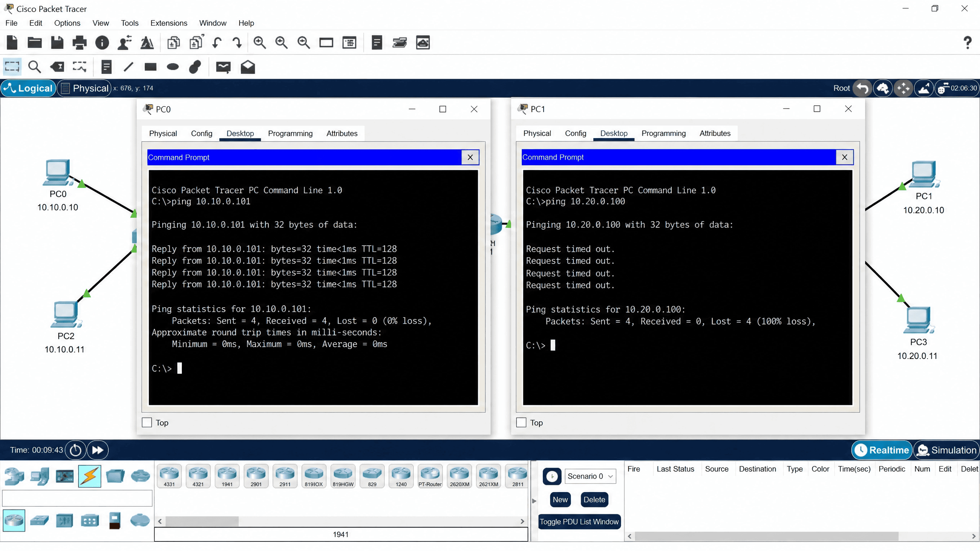Select the 2911 router device
This screenshot has width=980, height=551.
[285, 476]
